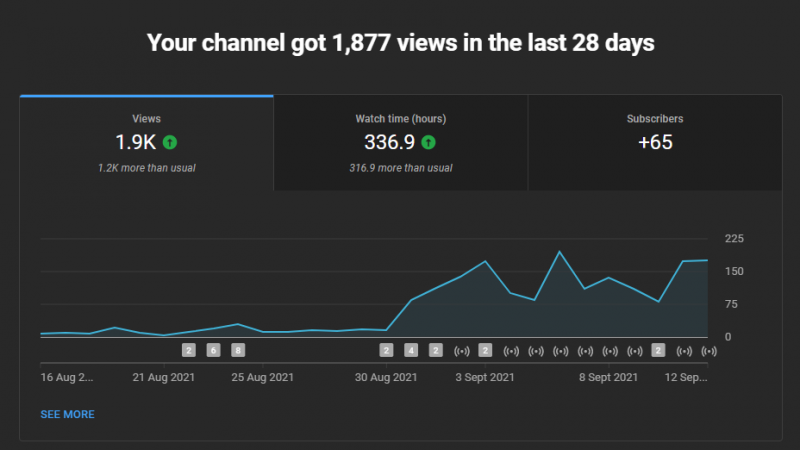Click the '+65' subscribers value
The height and width of the screenshot is (450, 800).
pyautogui.click(x=655, y=142)
